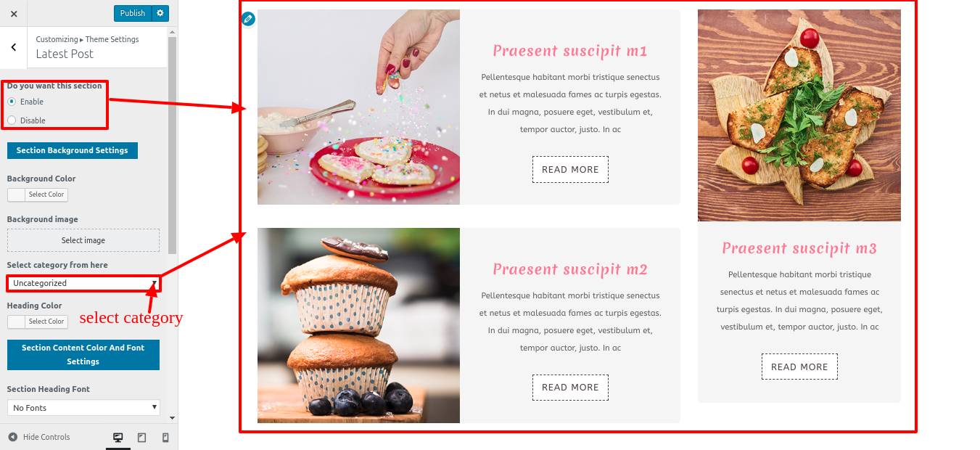This screenshot has height=450, width=980.
Task: Open Section Background Settings
Action: point(73,150)
